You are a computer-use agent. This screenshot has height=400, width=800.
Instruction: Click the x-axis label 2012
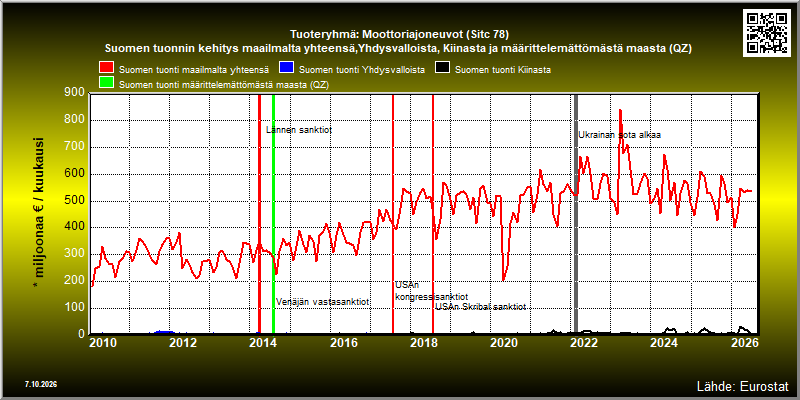point(183,342)
